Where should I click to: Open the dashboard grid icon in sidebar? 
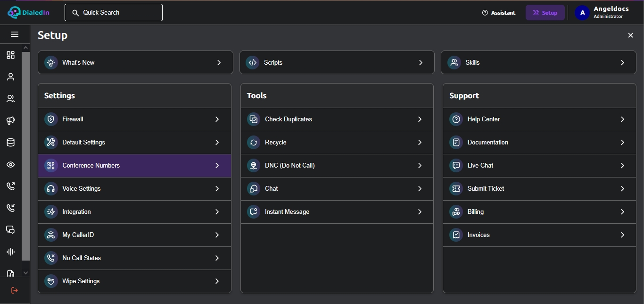[x=10, y=55]
